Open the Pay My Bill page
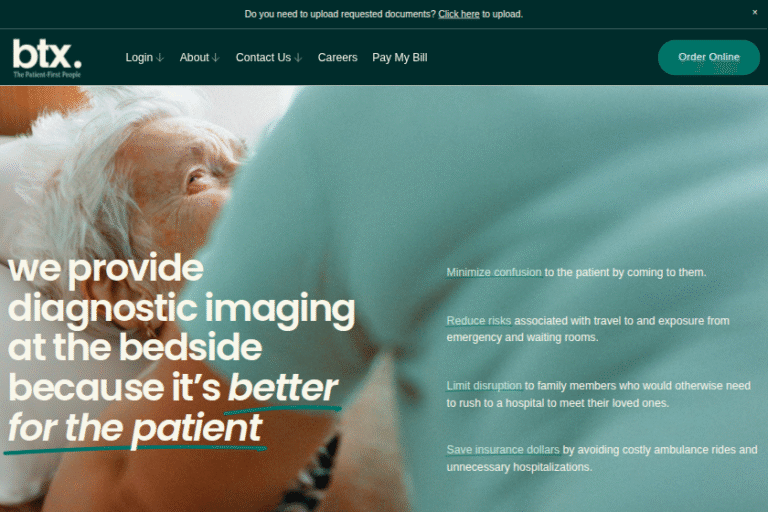 (400, 57)
